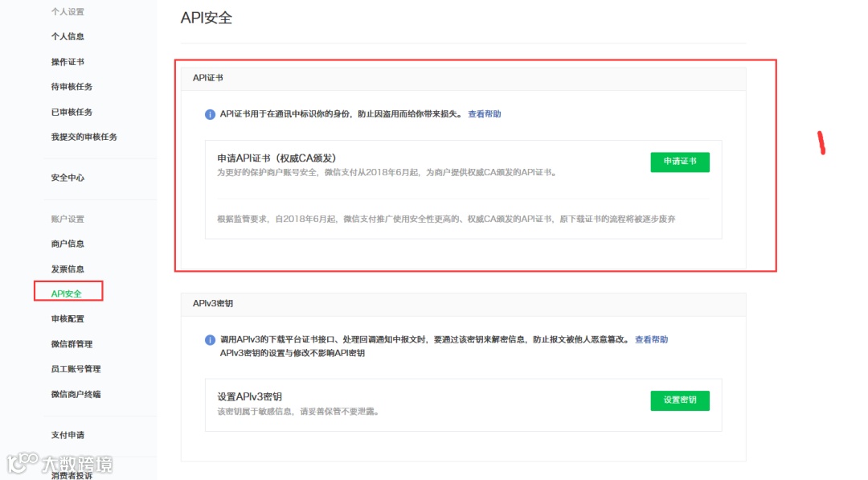Click text APIv3密钥的设置与修改不影响API密钥
The width and height of the screenshot is (868, 480).
point(293,353)
